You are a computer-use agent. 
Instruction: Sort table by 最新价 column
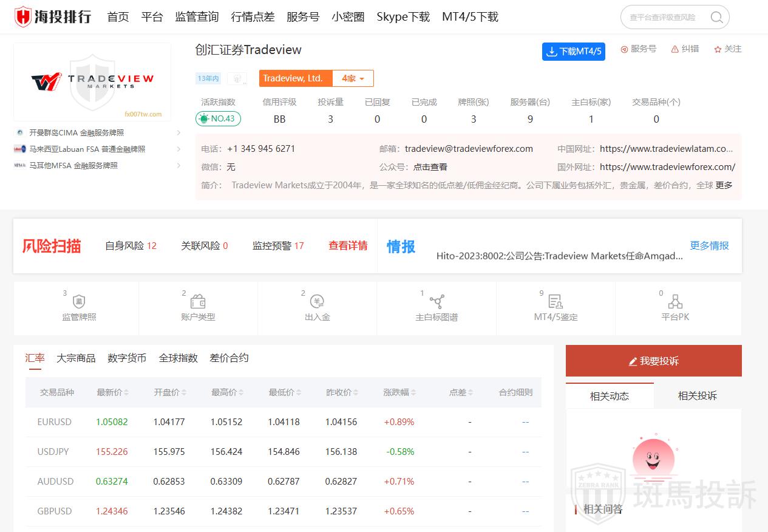112,393
